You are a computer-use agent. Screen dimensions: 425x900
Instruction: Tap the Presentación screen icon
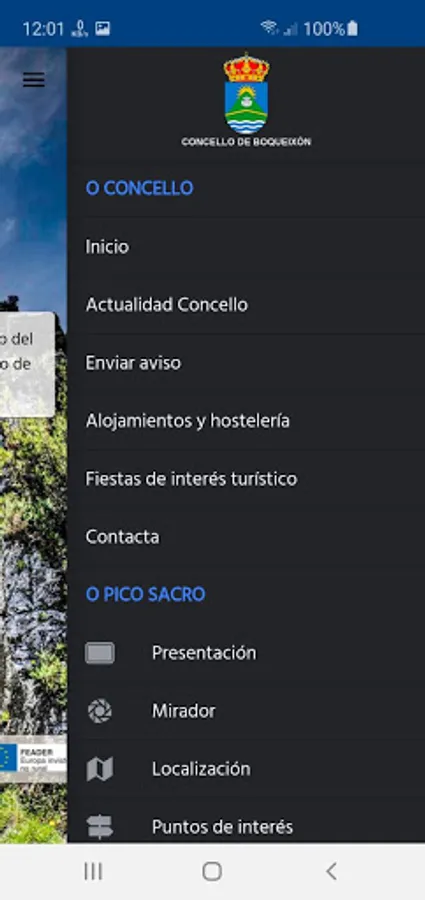[100, 653]
